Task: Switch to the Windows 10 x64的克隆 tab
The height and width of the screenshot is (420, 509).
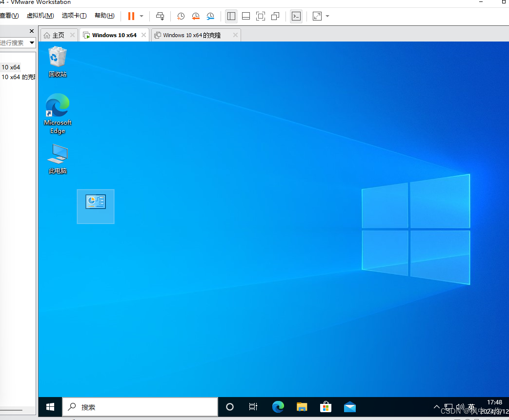Action: (193, 35)
